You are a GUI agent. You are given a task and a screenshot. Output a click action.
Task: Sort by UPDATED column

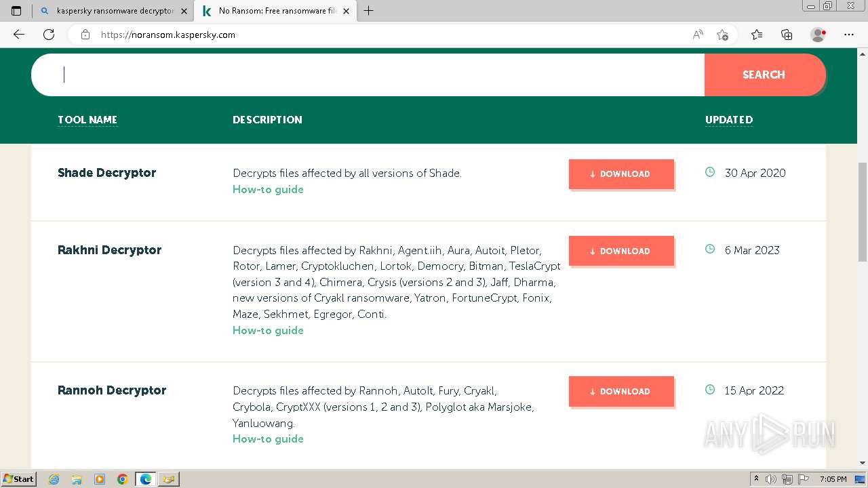729,120
